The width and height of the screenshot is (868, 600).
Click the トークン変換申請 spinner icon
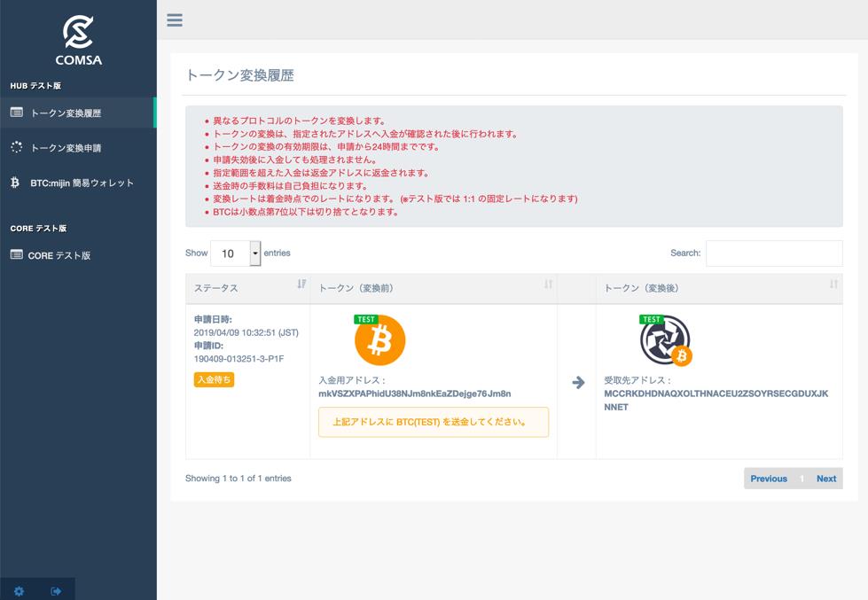coord(14,147)
